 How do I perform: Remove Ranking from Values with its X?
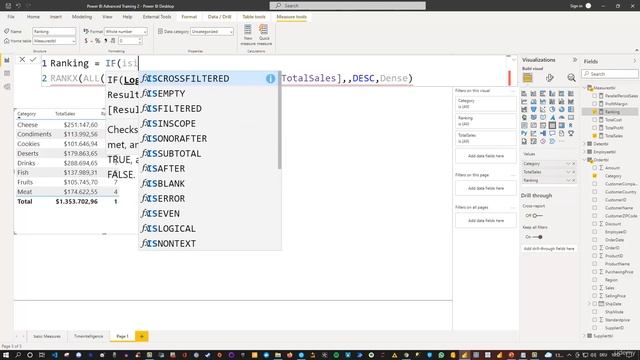coord(573,180)
